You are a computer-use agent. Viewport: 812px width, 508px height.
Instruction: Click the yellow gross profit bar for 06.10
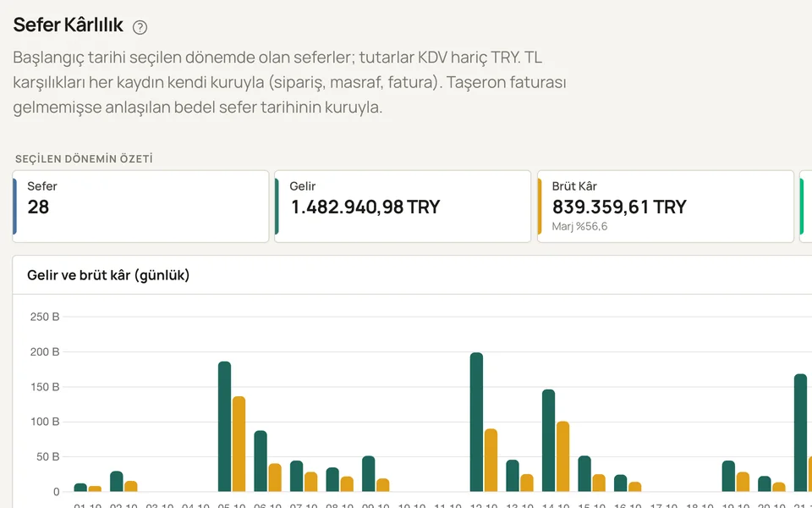(275, 478)
